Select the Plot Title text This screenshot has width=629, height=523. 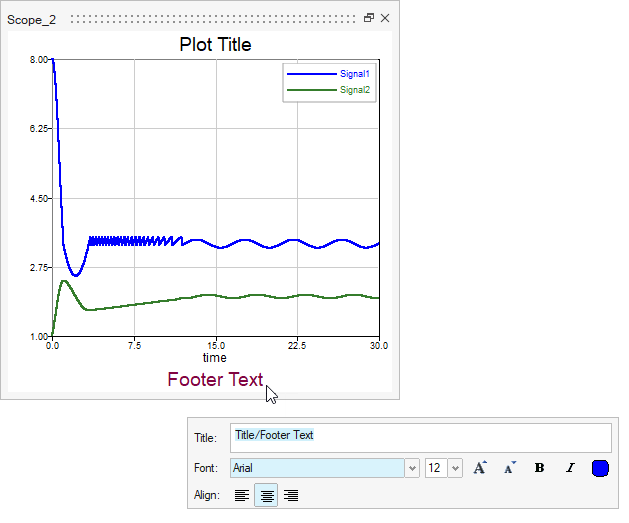[215, 44]
